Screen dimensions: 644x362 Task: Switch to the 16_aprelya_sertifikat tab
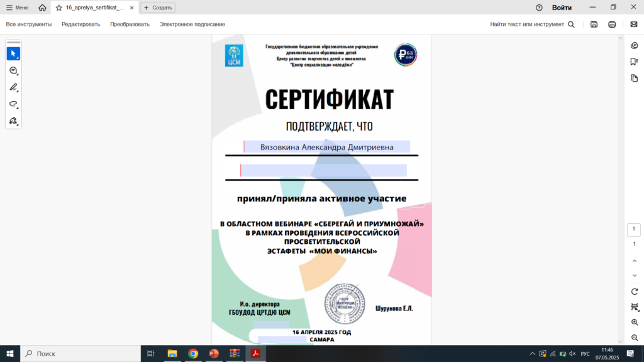94,8
